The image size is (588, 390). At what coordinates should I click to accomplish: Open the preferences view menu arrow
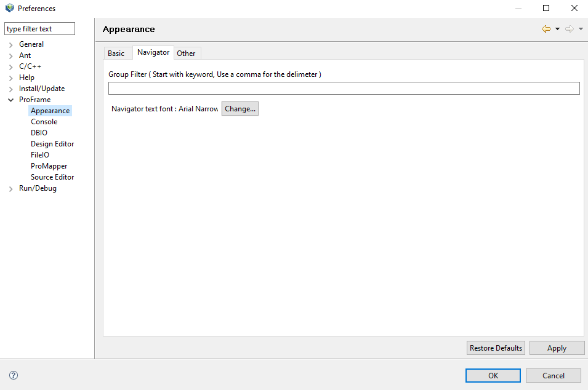pos(581,29)
